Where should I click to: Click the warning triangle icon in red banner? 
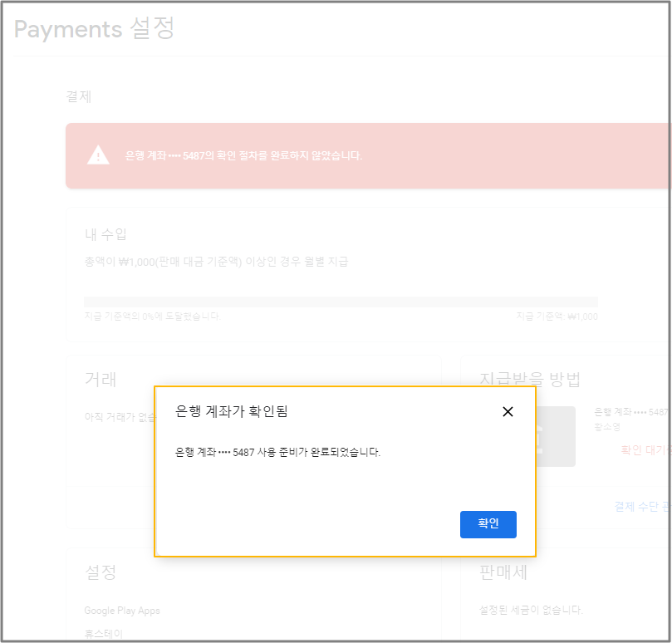click(x=98, y=155)
